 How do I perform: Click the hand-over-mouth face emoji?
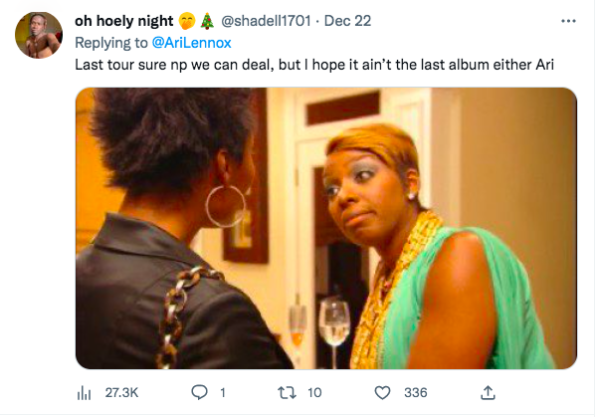coord(187,21)
